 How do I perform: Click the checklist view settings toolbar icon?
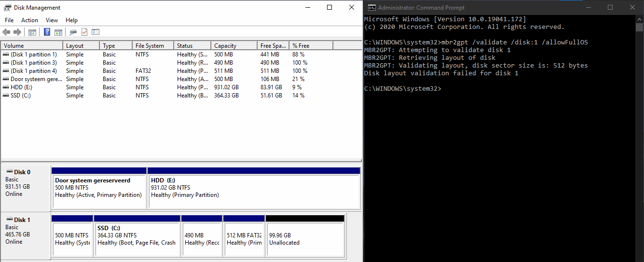[96, 32]
